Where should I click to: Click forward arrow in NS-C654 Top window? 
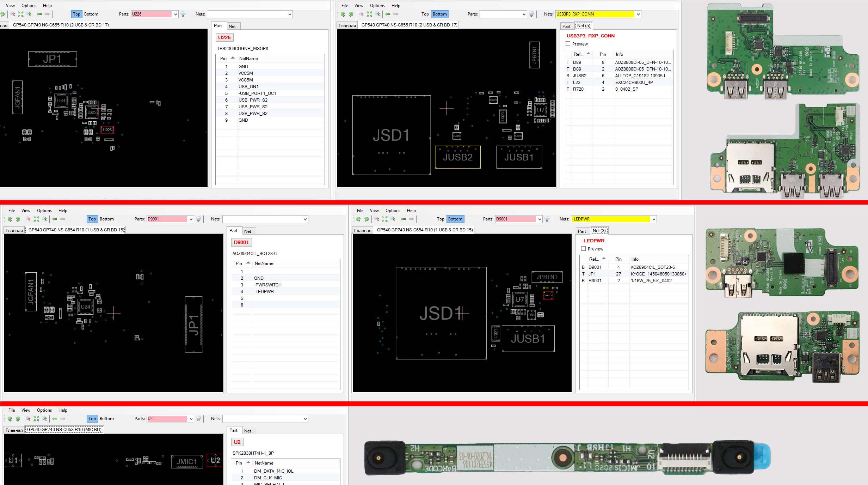tap(63, 219)
